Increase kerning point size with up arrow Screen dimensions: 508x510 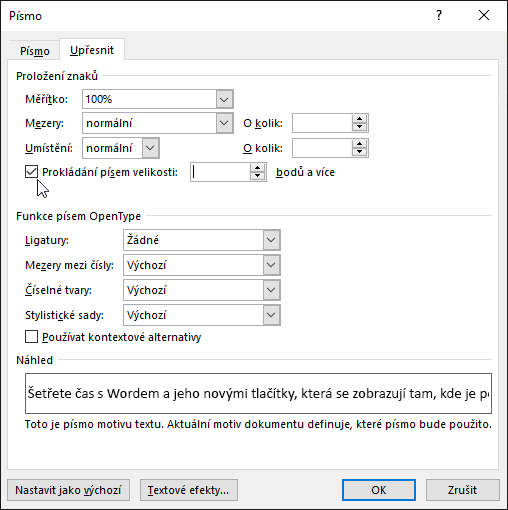257,168
